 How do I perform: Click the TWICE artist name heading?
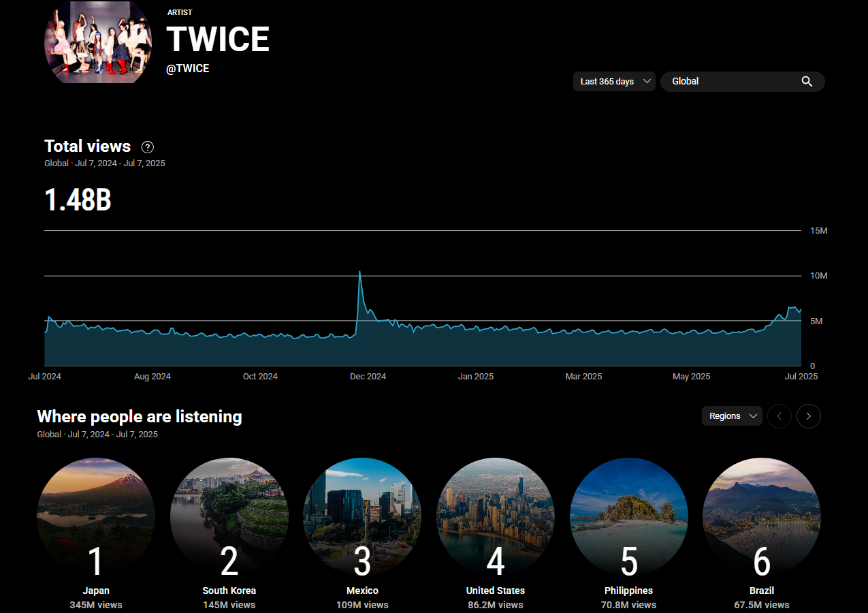click(x=218, y=40)
